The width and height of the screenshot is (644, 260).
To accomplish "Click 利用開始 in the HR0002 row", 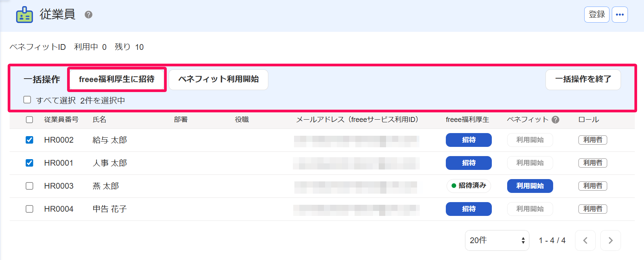I will point(530,140).
